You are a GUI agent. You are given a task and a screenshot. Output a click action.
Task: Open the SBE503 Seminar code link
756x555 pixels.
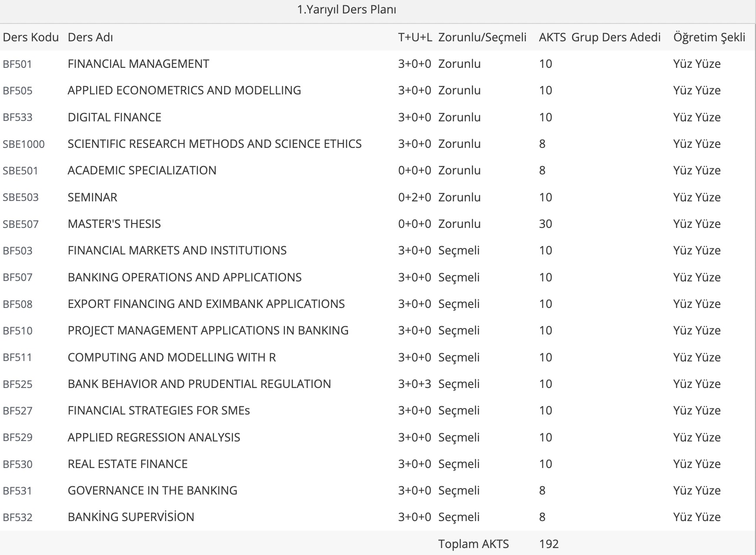[20, 198]
